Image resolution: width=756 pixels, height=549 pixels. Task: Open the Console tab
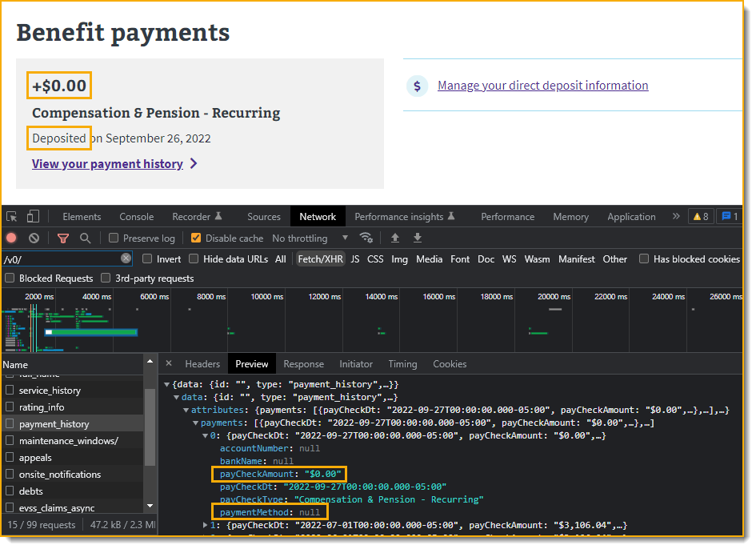coord(137,217)
